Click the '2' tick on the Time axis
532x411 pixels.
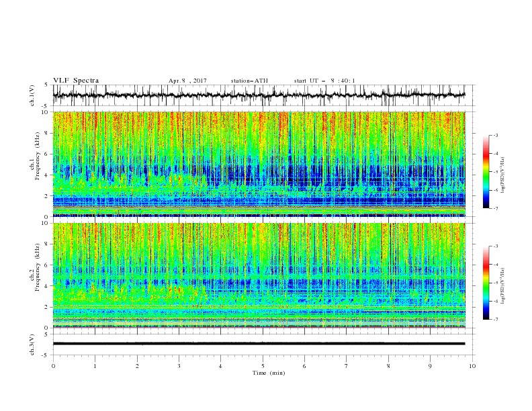(x=137, y=366)
